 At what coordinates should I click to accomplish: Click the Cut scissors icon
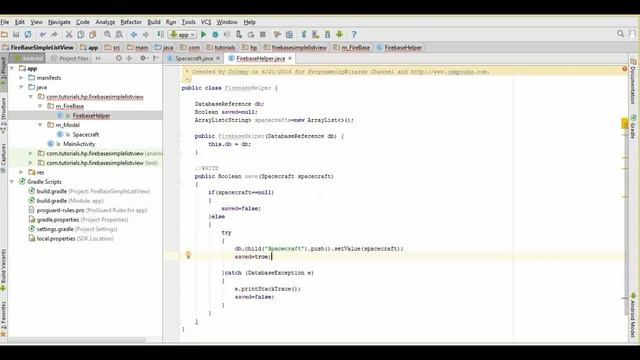(69, 35)
